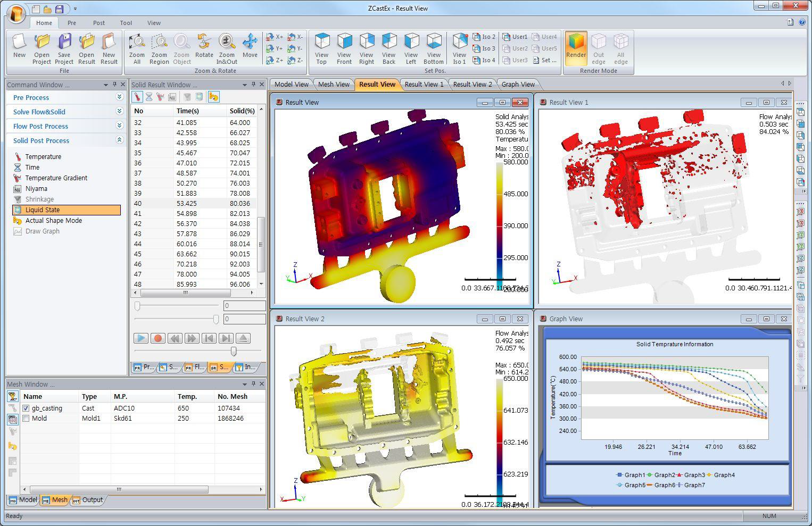The height and width of the screenshot is (526, 812).
Task: Uncheck the gb_casting checkbox
Action: pyautogui.click(x=26, y=408)
